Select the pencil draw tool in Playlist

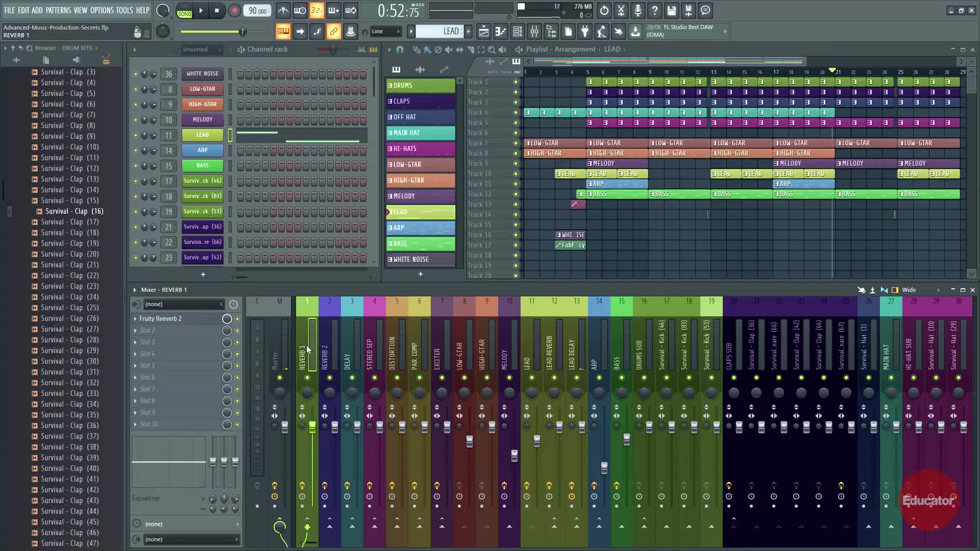[416, 49]
